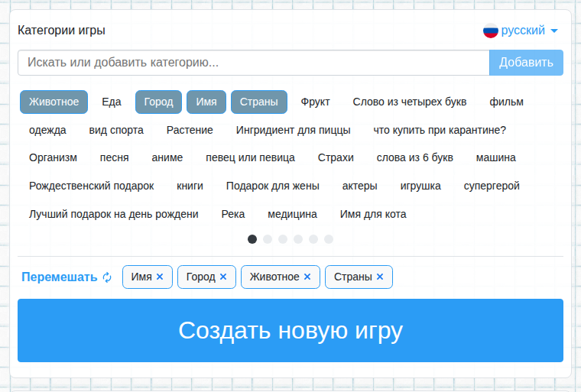
Task: Open the русский language dropdown arrow
Action: click(x=554, y=31)
